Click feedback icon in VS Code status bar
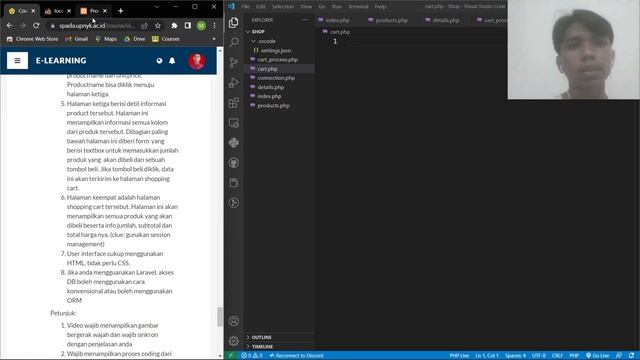The image size is (640, 360). click(619, 356)
